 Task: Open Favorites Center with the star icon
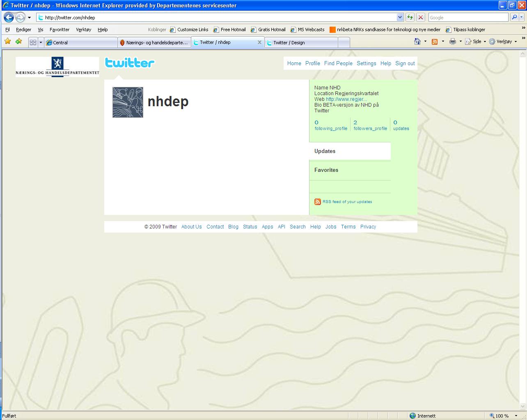tap(8, 41)
